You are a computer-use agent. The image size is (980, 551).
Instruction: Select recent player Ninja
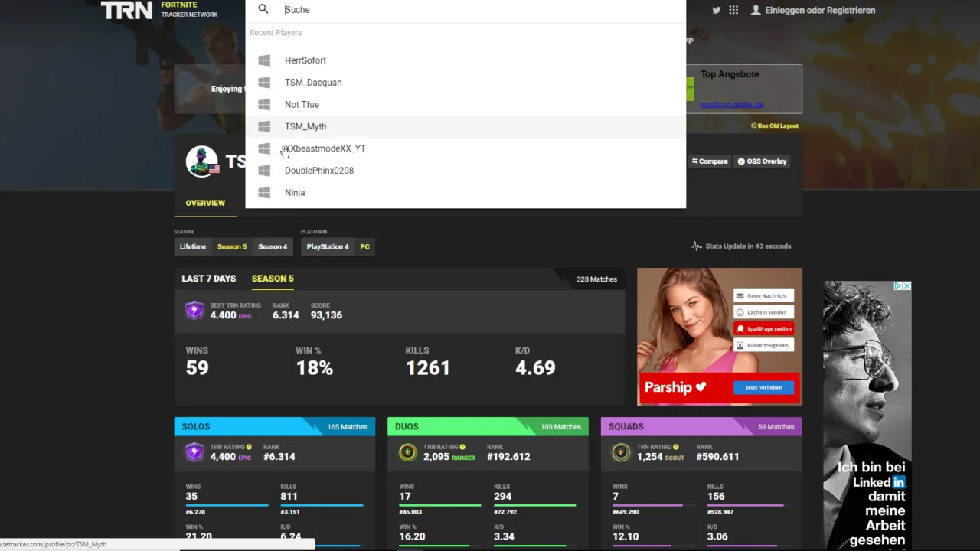(465, 193)
